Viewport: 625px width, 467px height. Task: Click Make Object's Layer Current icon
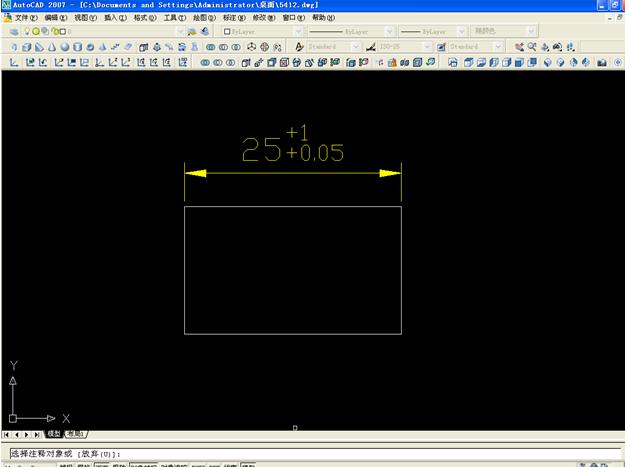(x=192, y=31)
